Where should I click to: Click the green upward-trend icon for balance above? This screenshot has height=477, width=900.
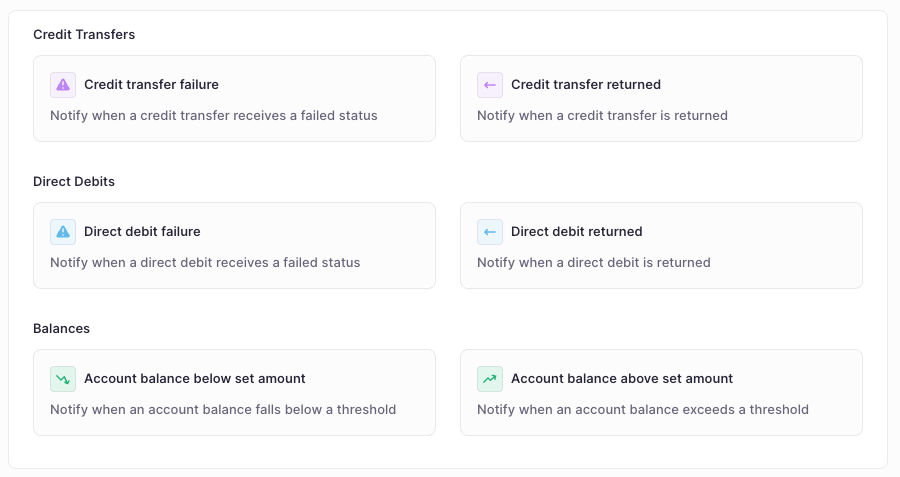point(490,379)
